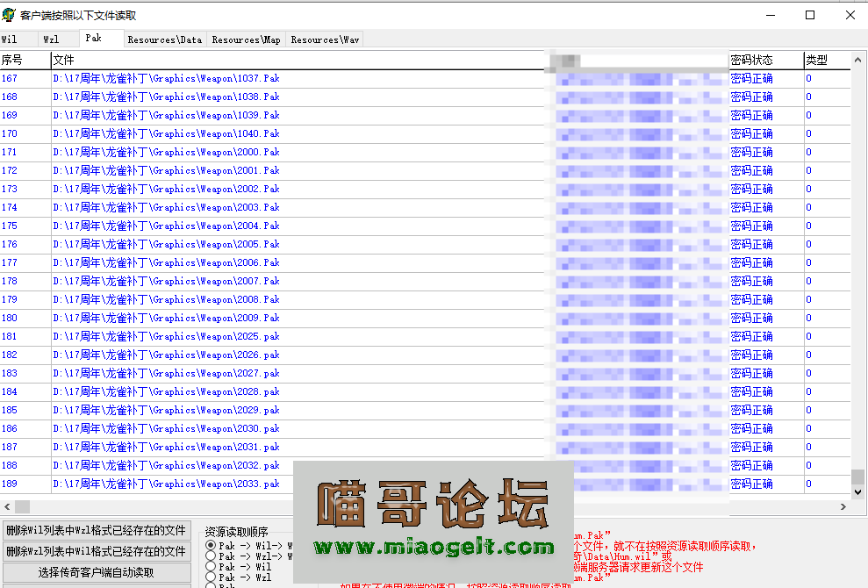Click 删除Wil列表中Wzl格式已经存在的文件 button

point(97,530)
